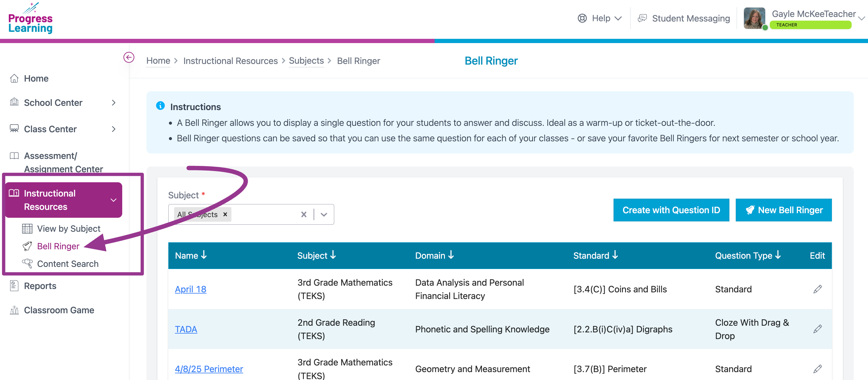Click the Class Center icon
This screenshot has height=380, width=868.
click(x=14, y=128)
